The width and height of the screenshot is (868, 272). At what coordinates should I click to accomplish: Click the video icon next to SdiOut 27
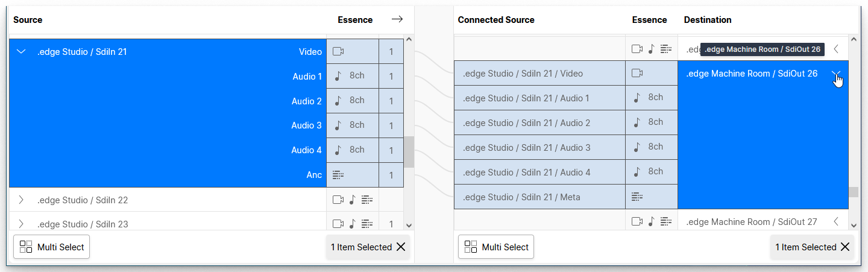click(637, 222)
